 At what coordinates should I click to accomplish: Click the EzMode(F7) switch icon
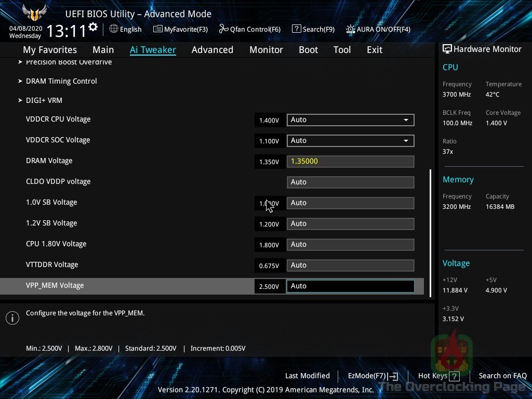tap(394, 376)
